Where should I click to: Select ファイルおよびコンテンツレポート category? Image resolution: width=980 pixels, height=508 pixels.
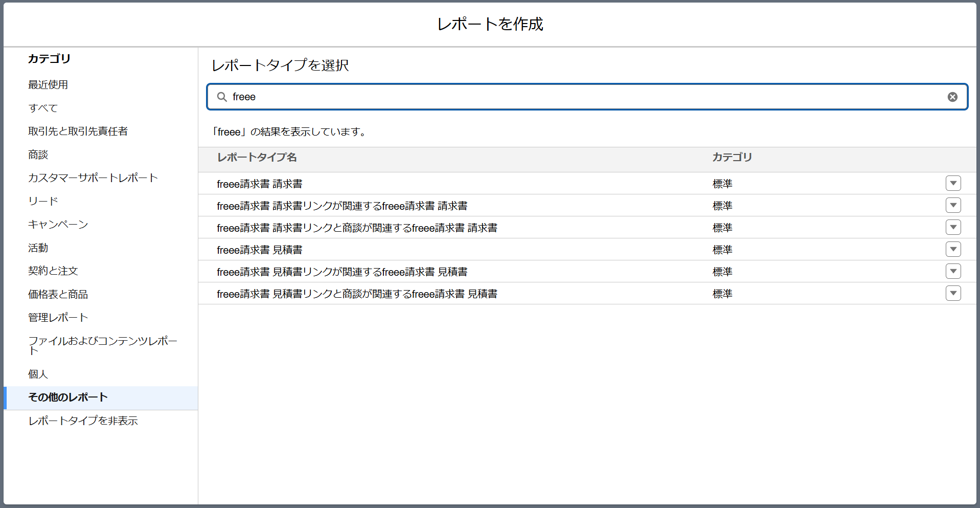[x=103, y=345]
